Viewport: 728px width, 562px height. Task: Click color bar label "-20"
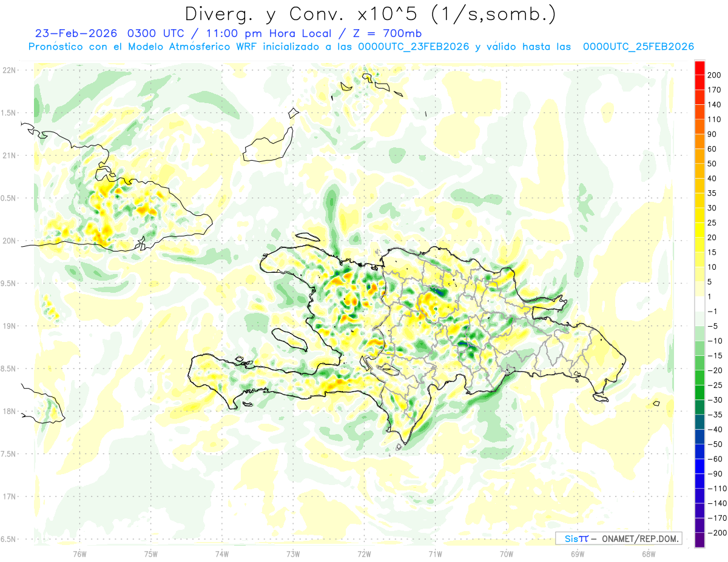[x=715, y=370]
